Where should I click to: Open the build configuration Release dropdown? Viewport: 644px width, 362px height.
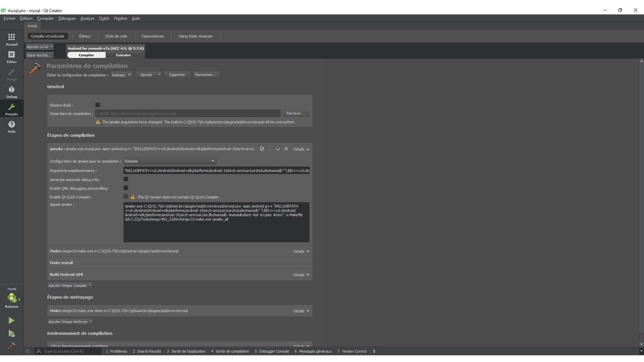(121, 75)
